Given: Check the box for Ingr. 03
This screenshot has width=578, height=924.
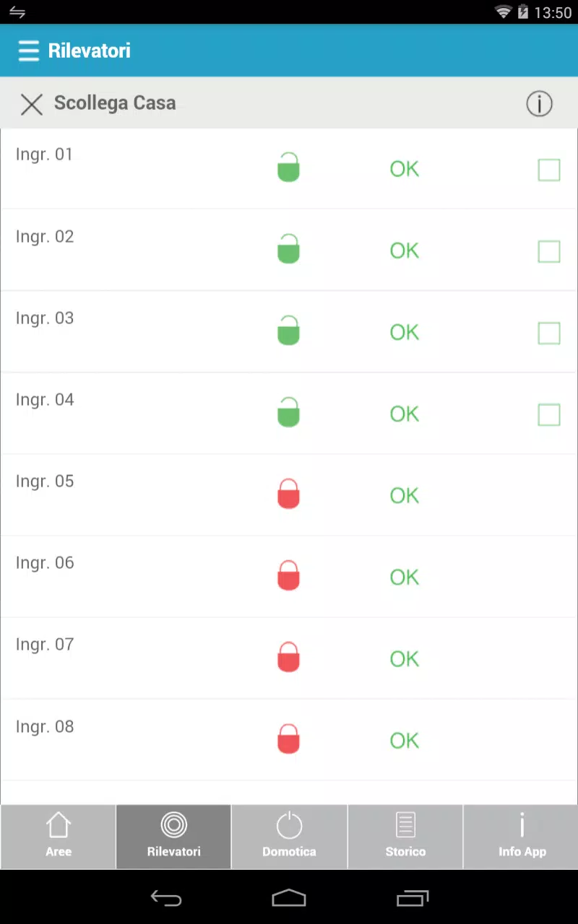Looking at the screenshot, I should click(549, 333).
